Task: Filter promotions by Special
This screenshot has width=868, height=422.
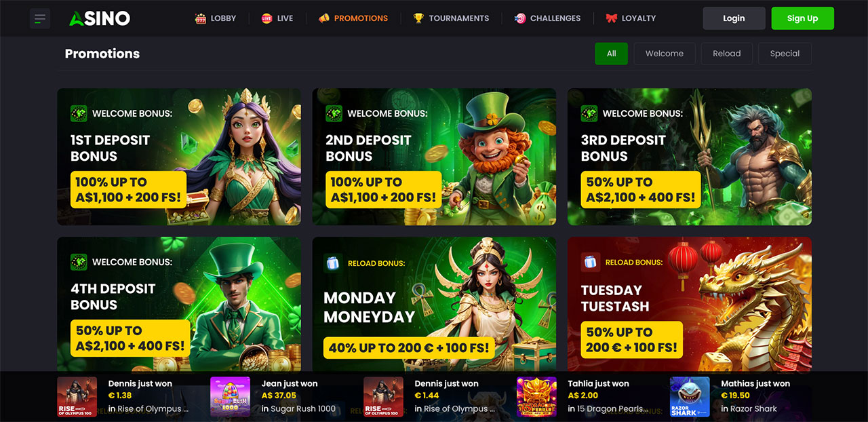Action: pyautogui.click(x=785, y=54)
